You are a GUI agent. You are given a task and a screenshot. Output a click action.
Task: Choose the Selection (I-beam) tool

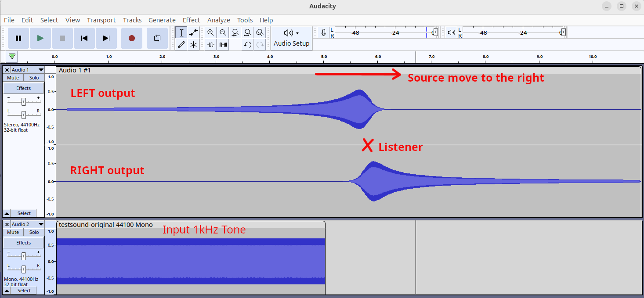tap(181, 32)
